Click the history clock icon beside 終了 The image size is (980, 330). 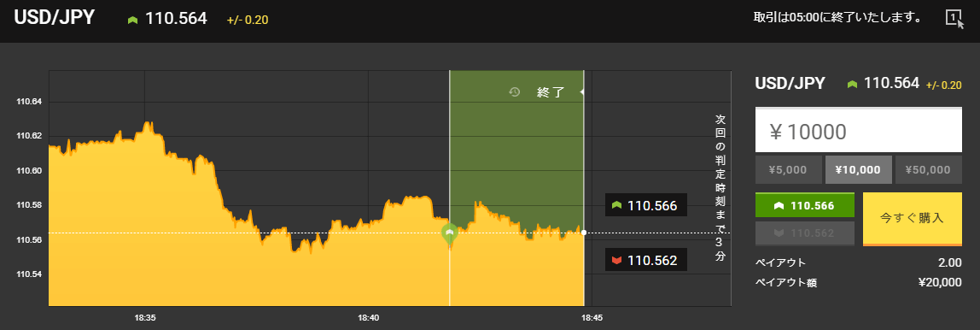[x=515, y=92]
